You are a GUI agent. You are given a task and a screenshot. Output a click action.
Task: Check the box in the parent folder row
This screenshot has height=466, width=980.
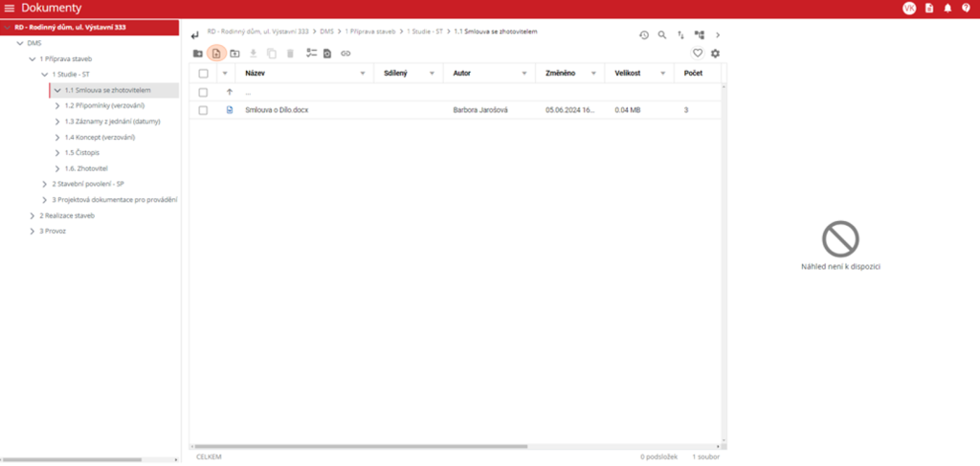coord(203,92)
